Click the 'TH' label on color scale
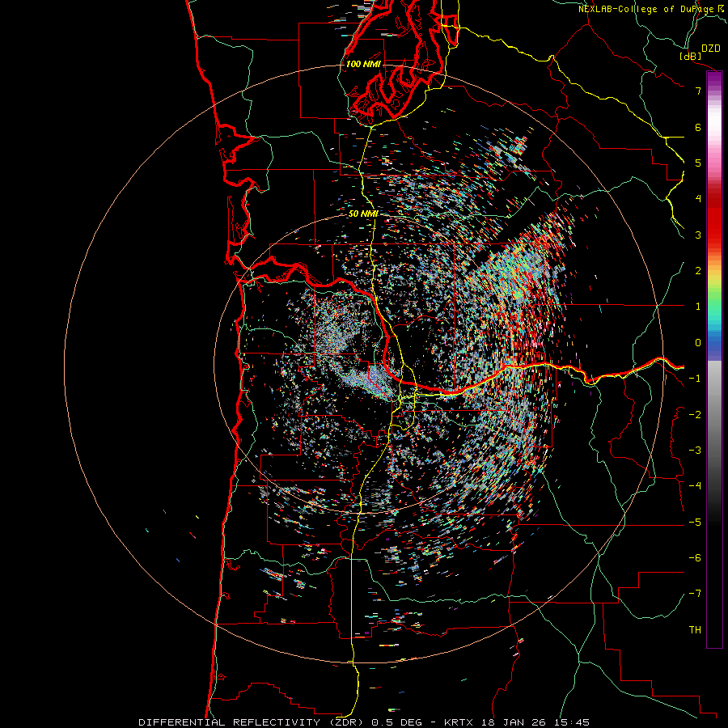 (695, 630)
